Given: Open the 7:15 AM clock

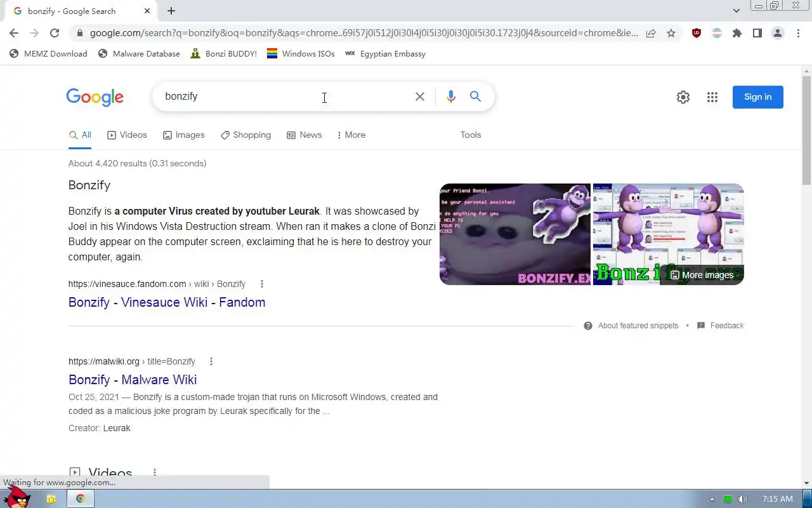Looking at the screenshot, I should [x=778, y=499].
